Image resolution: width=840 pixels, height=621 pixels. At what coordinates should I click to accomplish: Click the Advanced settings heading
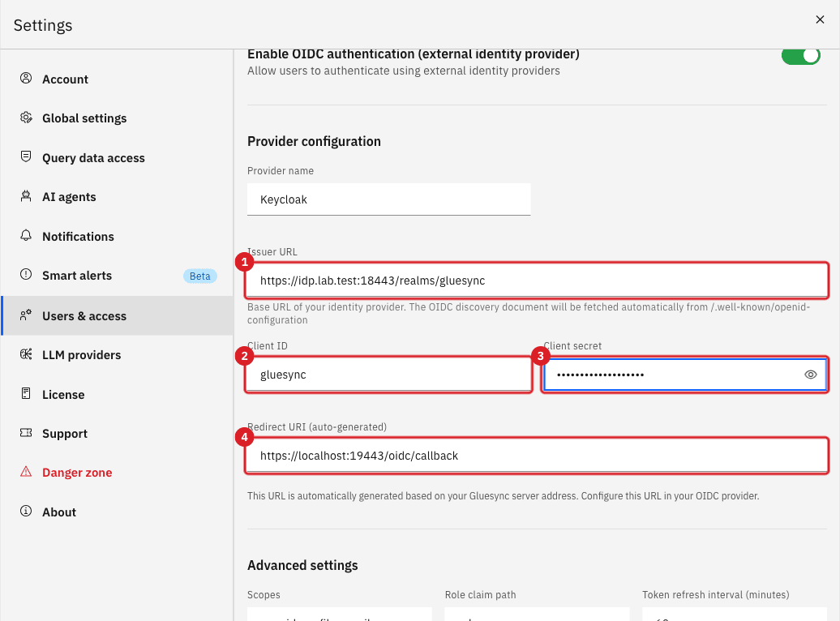(x=302, y=565)
